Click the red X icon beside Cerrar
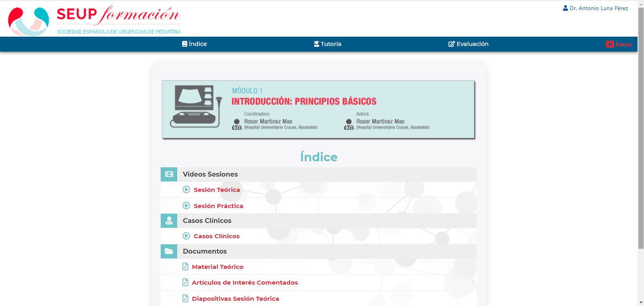 pyautogui.click(x=610, y=44)
